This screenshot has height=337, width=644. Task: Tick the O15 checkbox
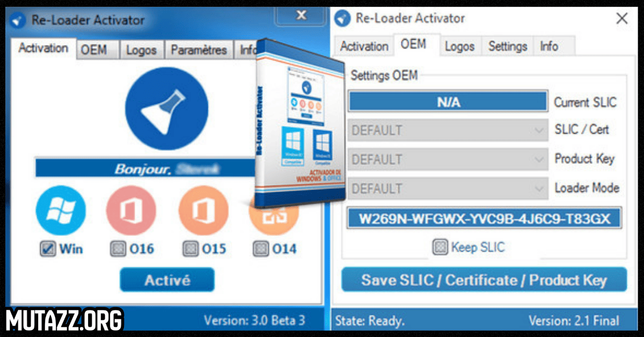pos(190,248)
